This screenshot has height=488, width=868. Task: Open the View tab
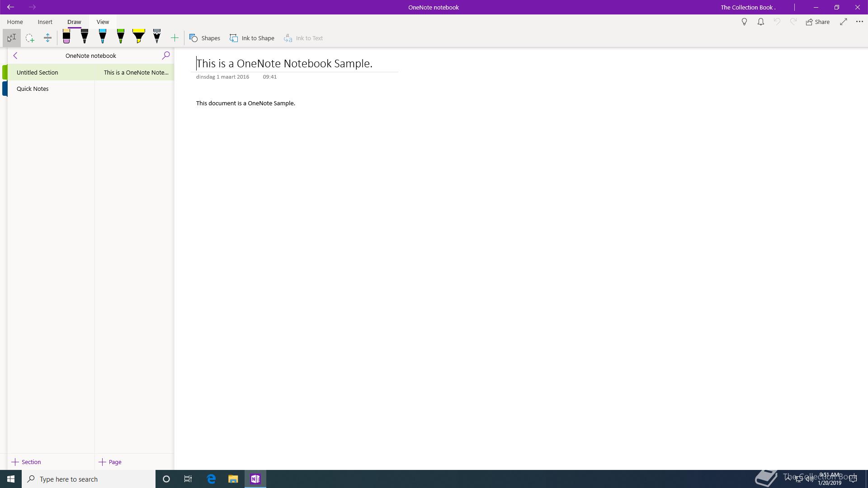coord(103,22)
